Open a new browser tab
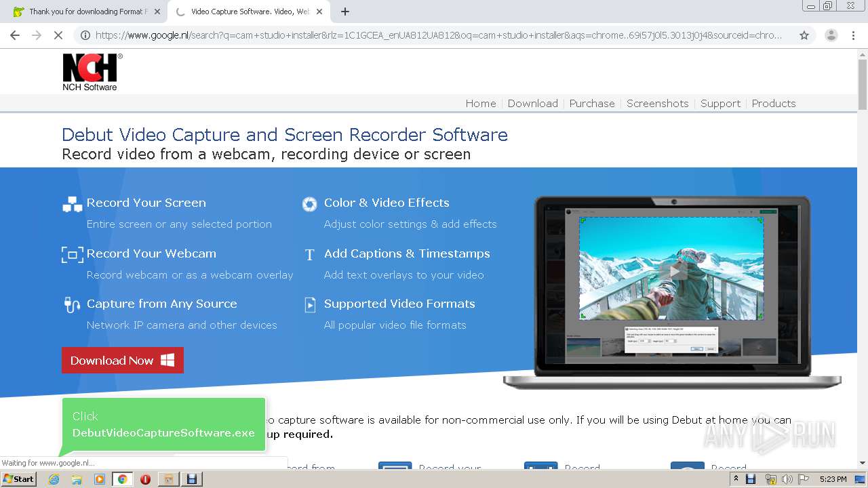The image size is (868, 488). pos(344,12)
